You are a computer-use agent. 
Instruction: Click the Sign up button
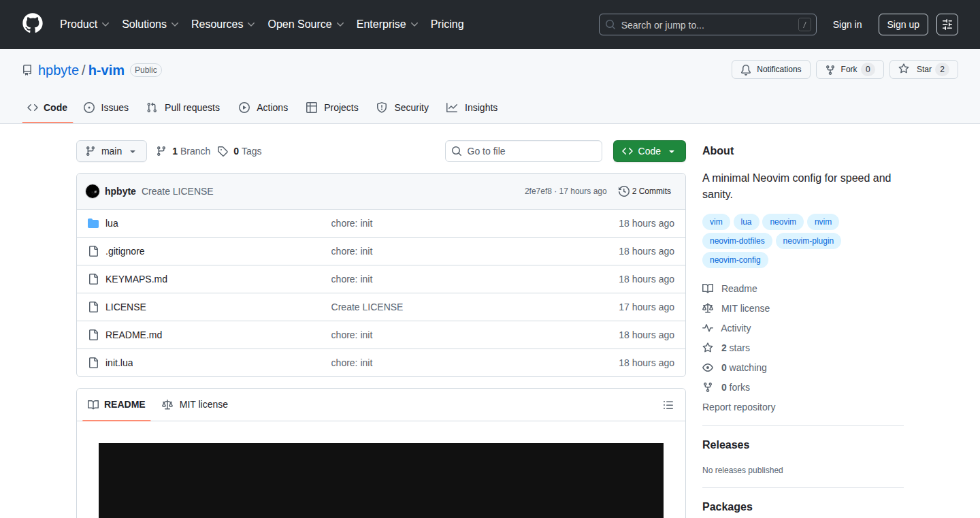tap(903, 25)
